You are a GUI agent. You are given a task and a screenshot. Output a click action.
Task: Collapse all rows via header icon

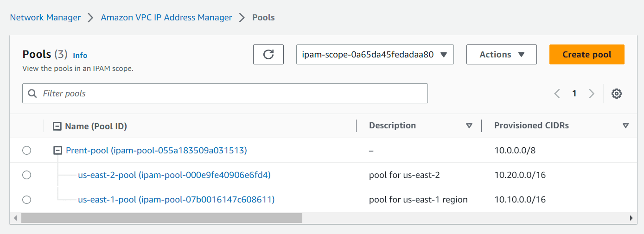tap(57, 126)
